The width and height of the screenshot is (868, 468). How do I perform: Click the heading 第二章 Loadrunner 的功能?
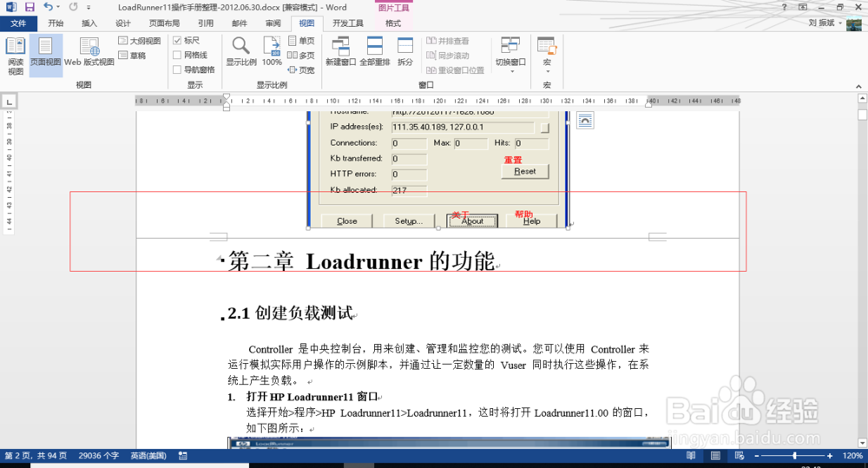(361, 261)
